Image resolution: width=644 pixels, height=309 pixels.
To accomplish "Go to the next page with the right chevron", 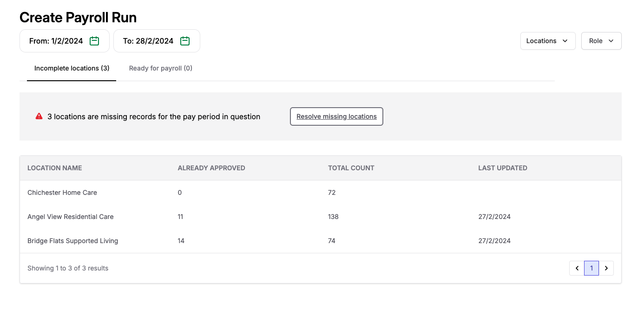I will pyautogui.click(x=606, y=268).
